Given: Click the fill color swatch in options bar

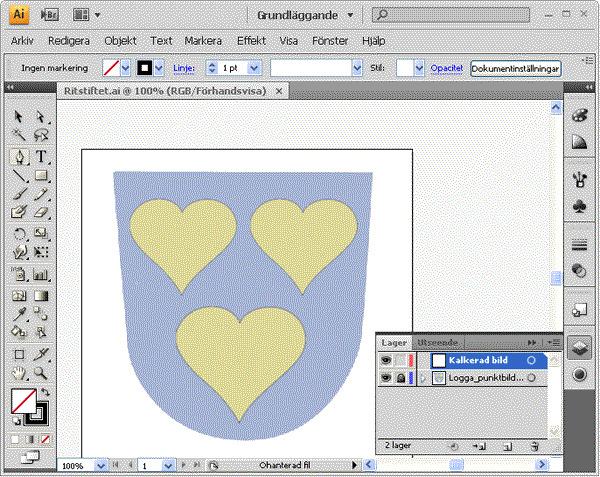Looking at the screenshot, I should coord(111,68).
